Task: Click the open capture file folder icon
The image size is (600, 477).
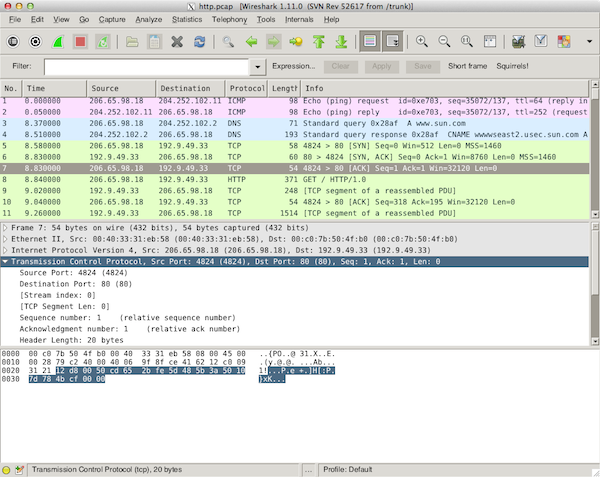Action: [x=132, y=42]
